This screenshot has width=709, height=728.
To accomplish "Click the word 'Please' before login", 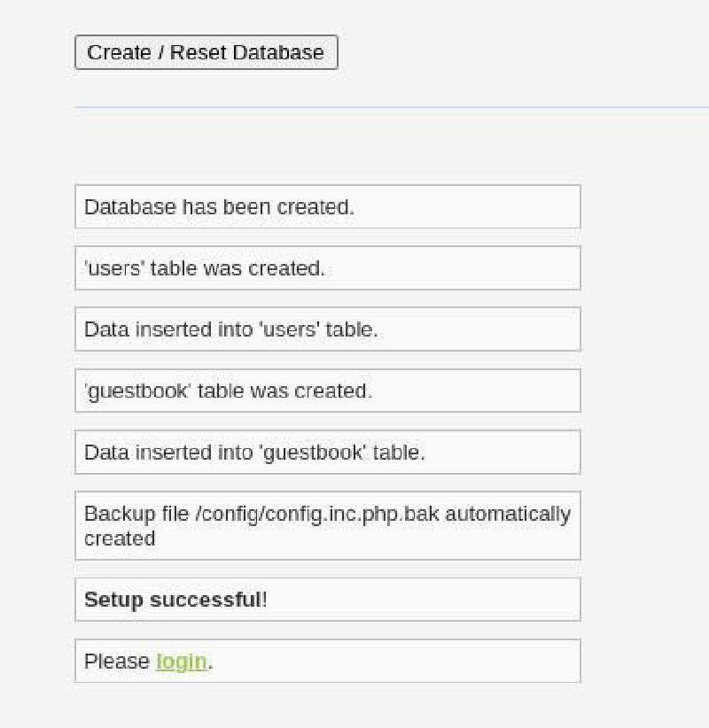I will click(116, 662).
